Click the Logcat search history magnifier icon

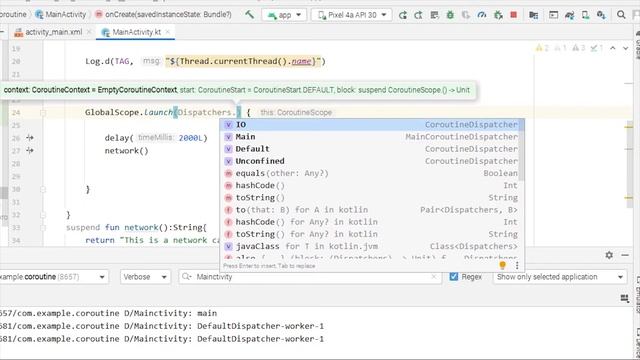pos(187,277)
